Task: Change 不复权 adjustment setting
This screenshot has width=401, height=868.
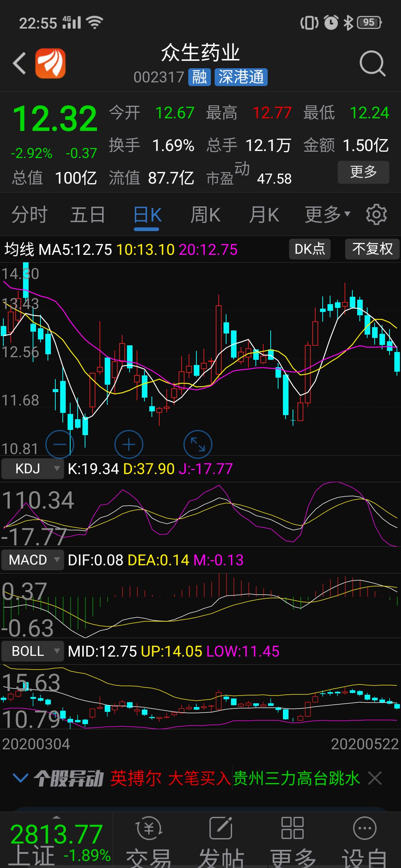Action: 372,249
